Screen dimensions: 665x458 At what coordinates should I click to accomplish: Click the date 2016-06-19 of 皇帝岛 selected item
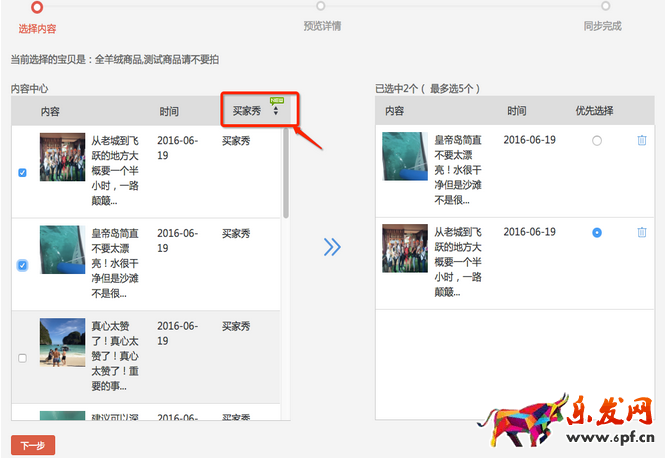[x=529, y=140]
